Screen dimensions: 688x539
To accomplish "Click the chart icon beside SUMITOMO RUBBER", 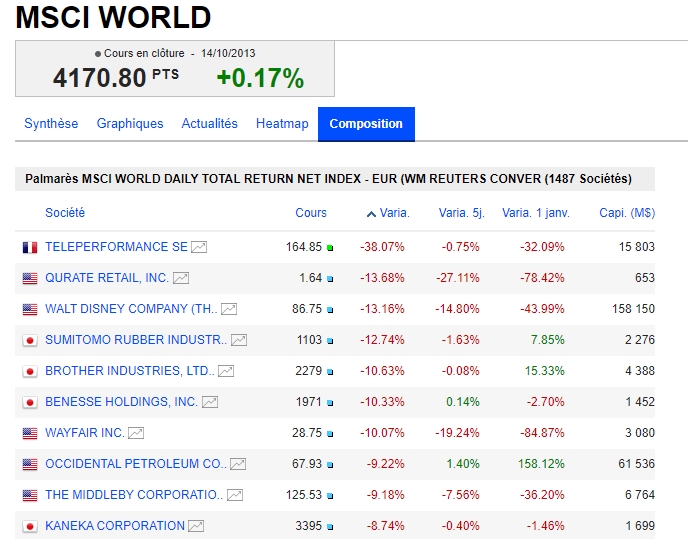I will tap(239, 340).
